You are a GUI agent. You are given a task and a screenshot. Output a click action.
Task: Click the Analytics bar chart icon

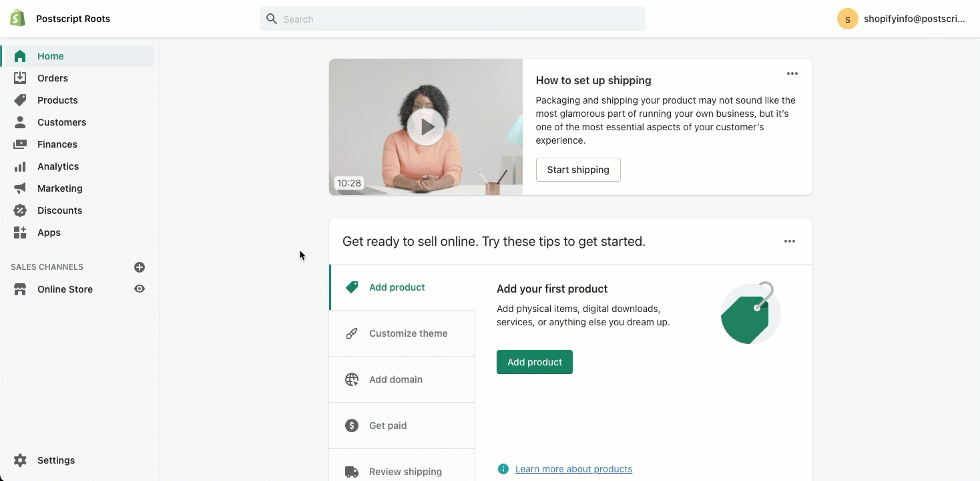pyautogui.click(x=20, y=166)
